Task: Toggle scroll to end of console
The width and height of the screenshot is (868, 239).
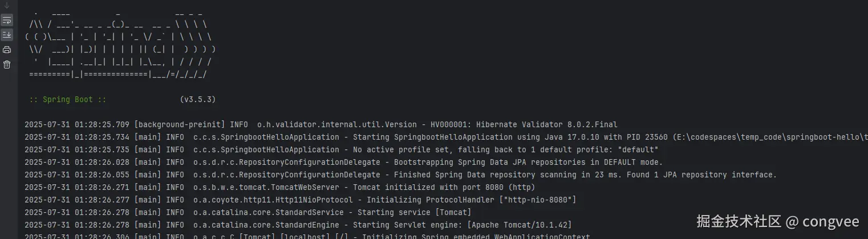Action: click(x=7, y=35)
